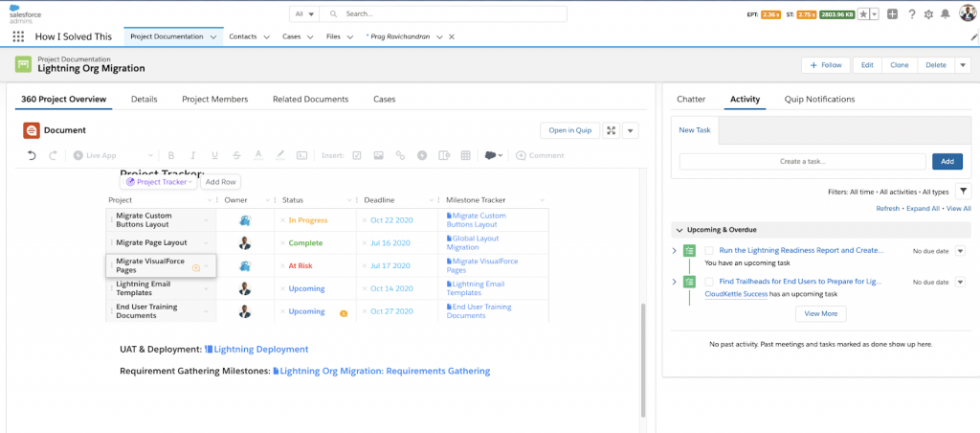Click the activity filter funnel icon
This screenshot has width=980, height=433.
point(963,191)
